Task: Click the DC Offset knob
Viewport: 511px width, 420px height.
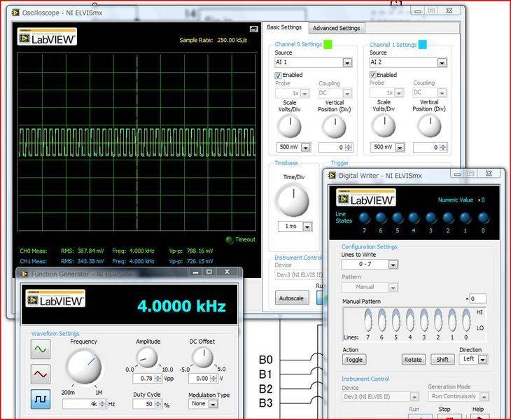Action: [x=202, y=358]
